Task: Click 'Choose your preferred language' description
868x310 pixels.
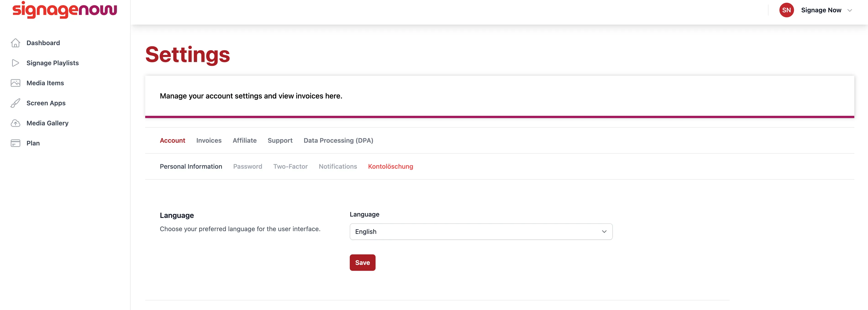Action: point(240,229)
